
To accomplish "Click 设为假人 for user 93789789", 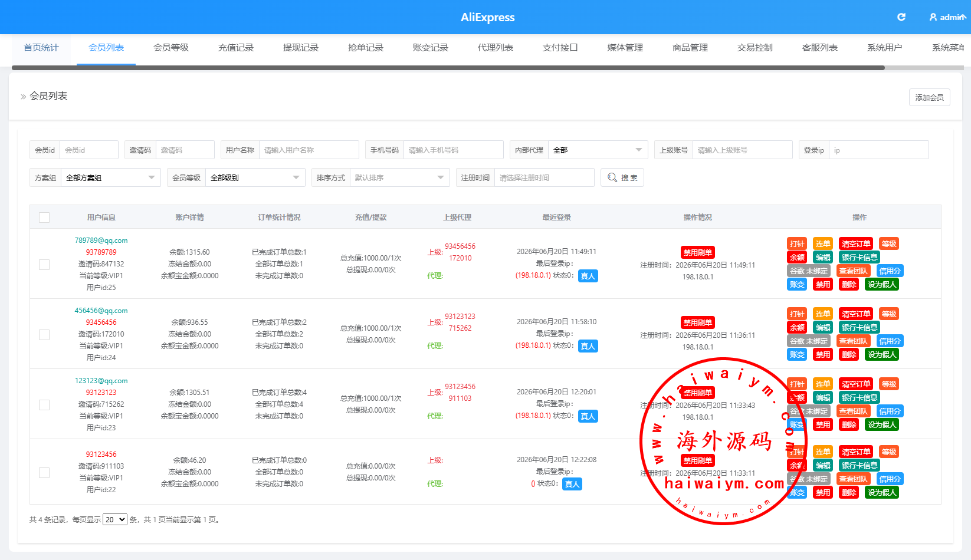I will pos(882,285).
